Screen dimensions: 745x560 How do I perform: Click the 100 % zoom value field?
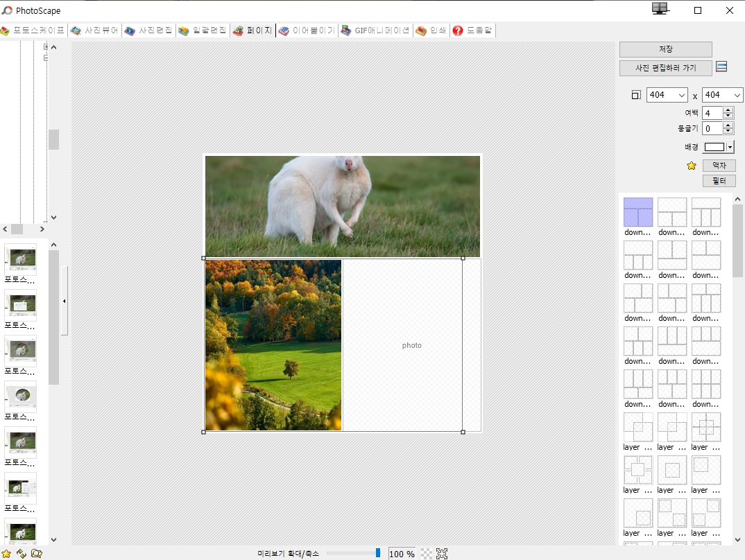(x=402, y=554)
